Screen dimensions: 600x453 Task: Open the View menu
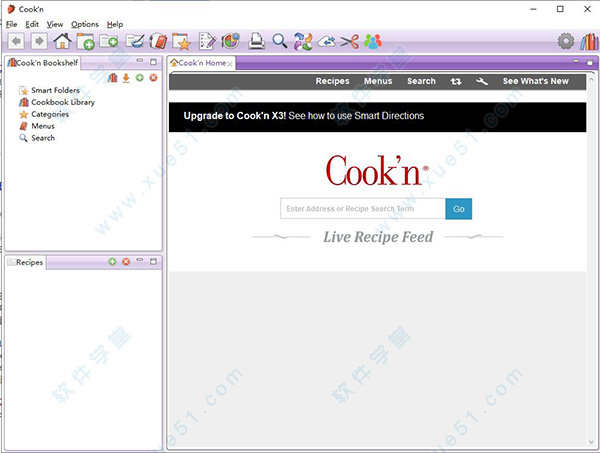[55, 24]
